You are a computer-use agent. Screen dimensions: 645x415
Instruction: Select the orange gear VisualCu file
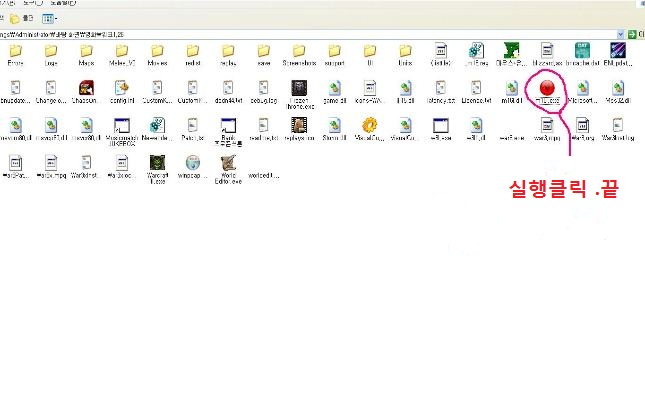pyautogui.click(x=370, y=126)
